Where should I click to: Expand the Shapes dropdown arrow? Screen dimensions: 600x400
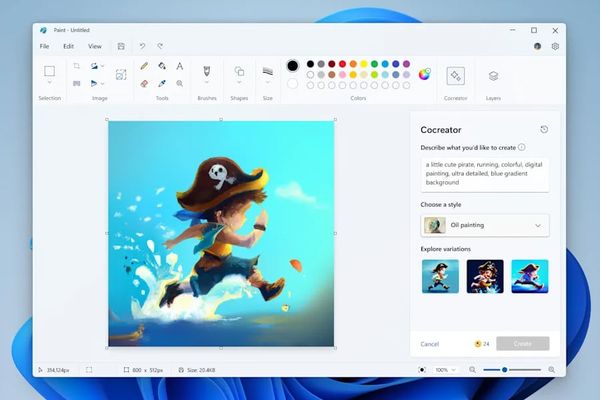coord(239,82)
